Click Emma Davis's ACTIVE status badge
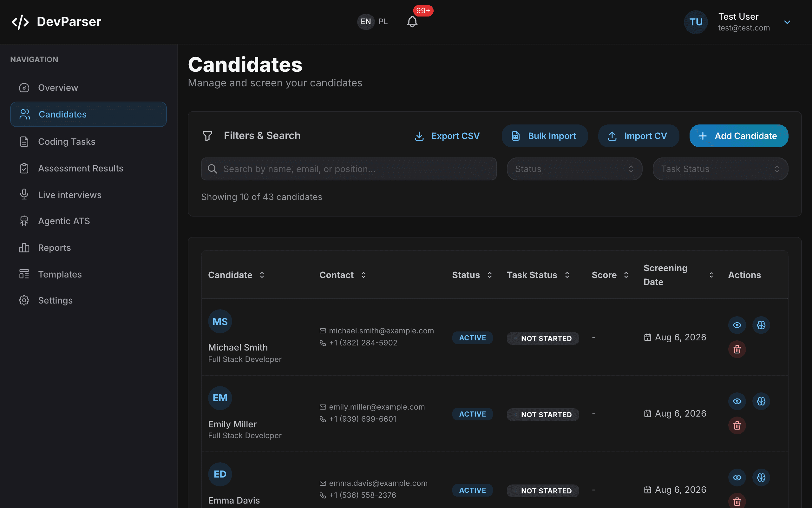This screenshot has height=508, width=812. point(472,490)
